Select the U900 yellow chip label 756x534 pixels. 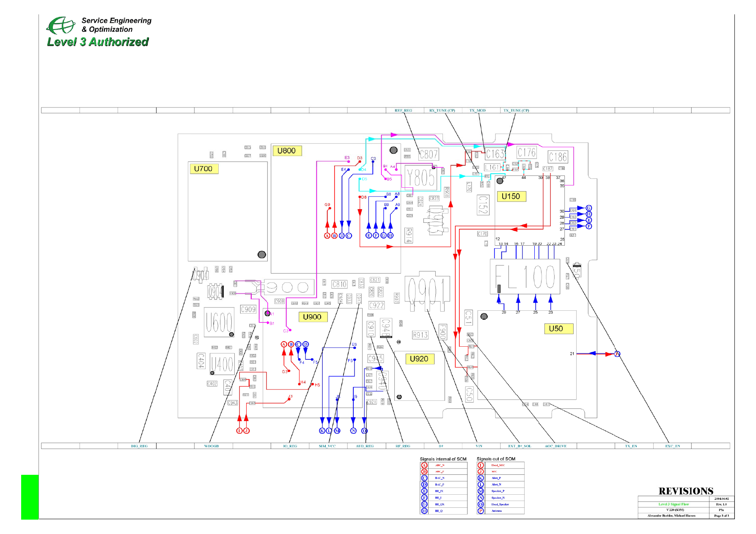312,317
